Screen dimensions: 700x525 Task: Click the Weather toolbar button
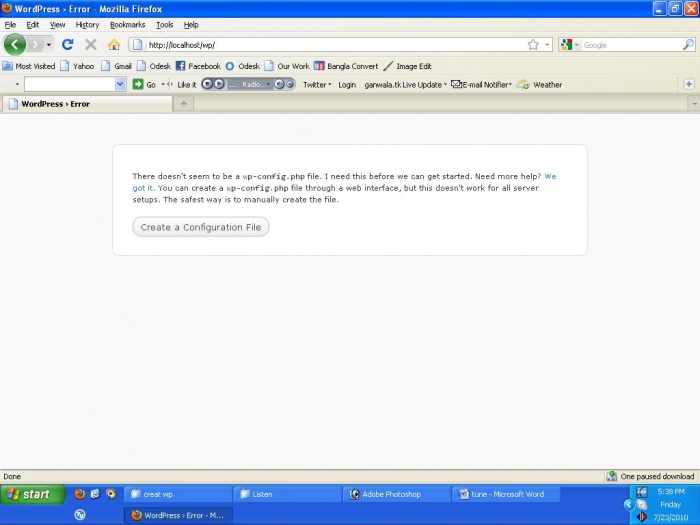[540, 84]
